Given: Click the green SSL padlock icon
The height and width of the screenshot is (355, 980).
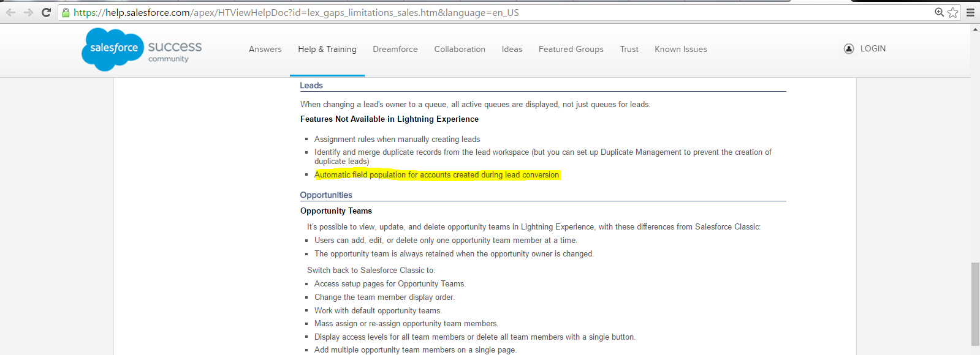Looking at the screenshot, I should 66,12.
